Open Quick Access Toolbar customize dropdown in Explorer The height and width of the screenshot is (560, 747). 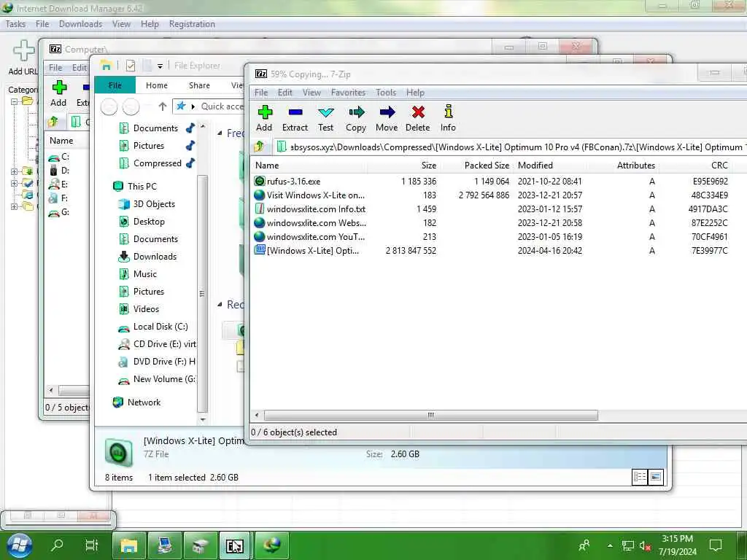tap(160, 66)
